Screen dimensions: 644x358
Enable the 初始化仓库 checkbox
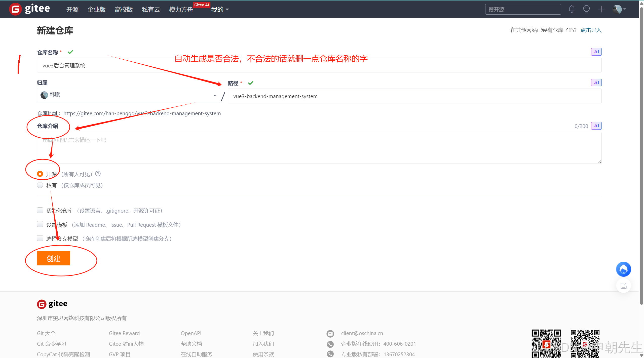pos(40,210)
